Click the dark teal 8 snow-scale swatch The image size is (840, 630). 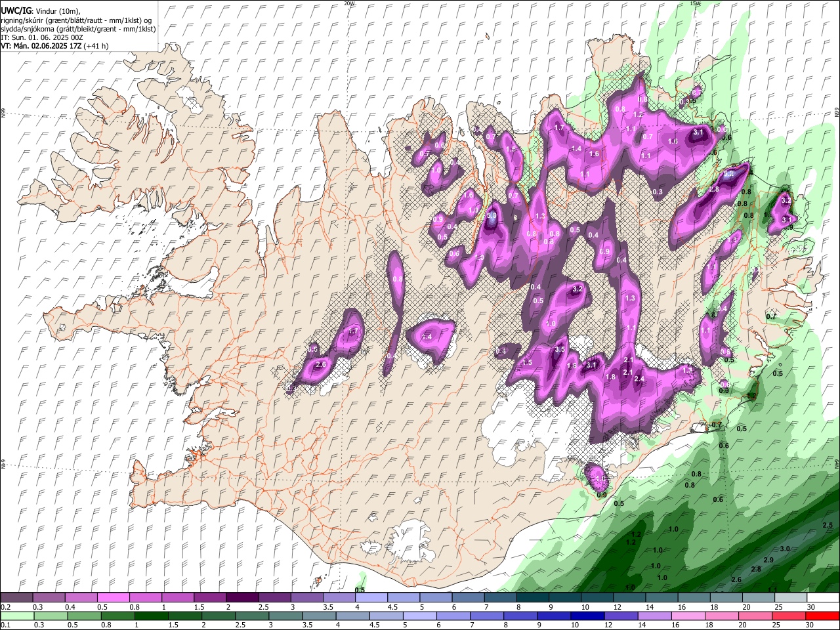(x=532, y=597)
